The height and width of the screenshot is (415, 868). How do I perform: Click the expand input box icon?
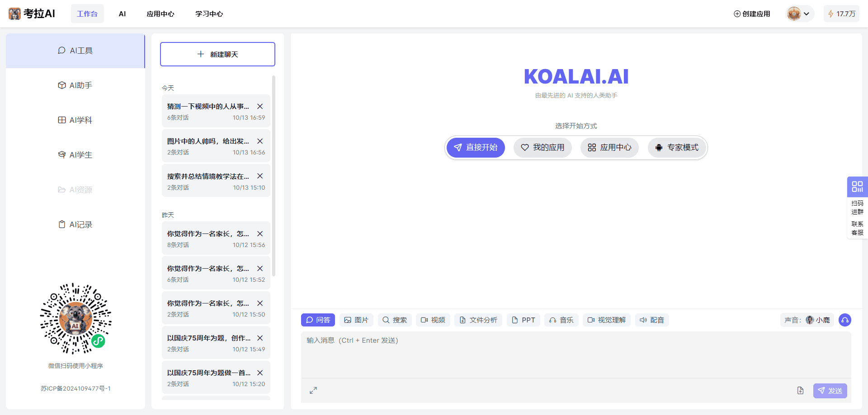coord(313,391)
